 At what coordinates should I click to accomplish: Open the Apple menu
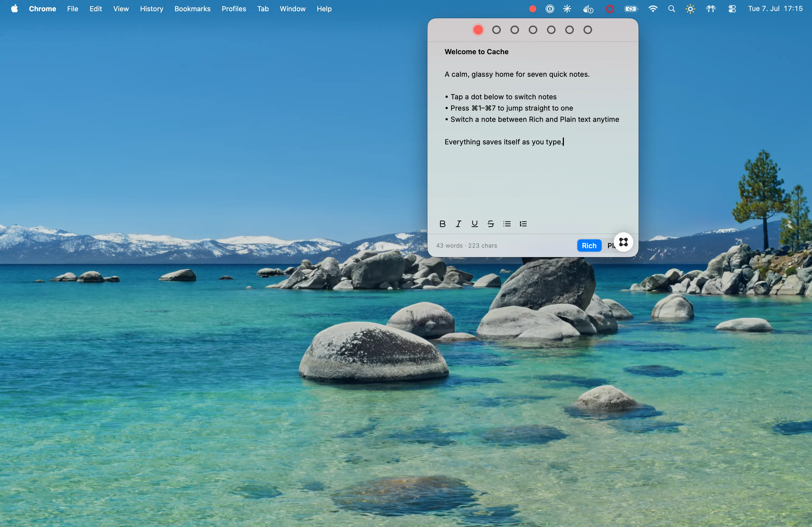point(14,9)
